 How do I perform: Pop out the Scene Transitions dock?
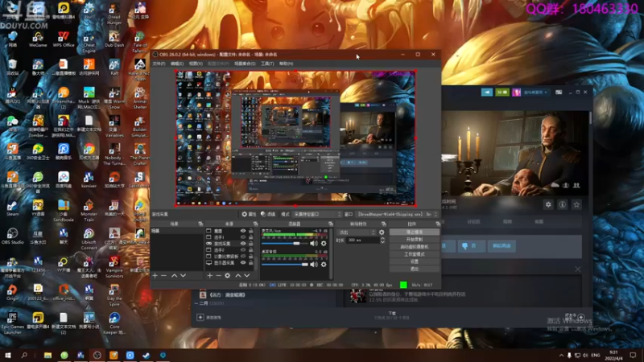tap(384, 224)
